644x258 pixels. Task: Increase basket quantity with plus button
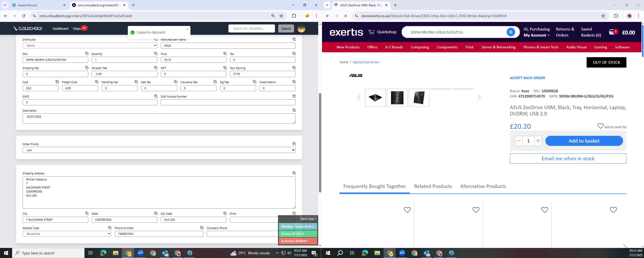pos(538,141)
